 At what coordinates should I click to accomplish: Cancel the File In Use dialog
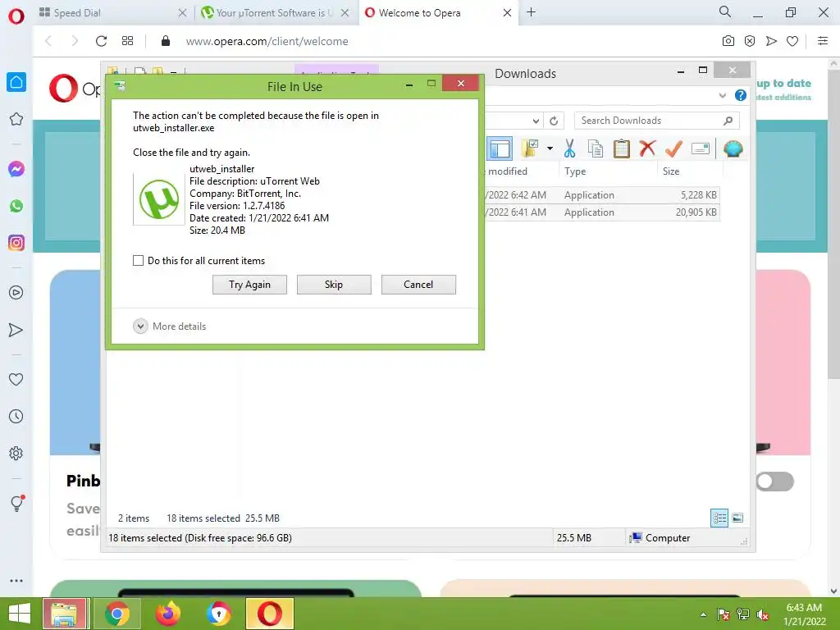(x=418, y=285)
